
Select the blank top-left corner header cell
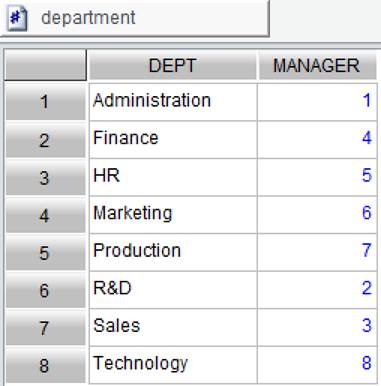click(45, 65)
